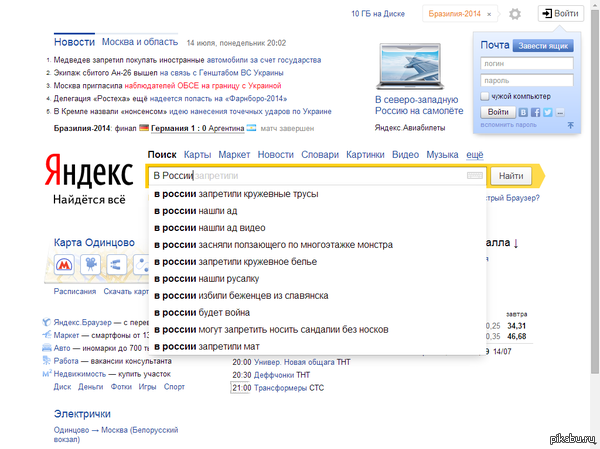Click the Войти button at the top
The image size is (600, 449).
(561, 13)
